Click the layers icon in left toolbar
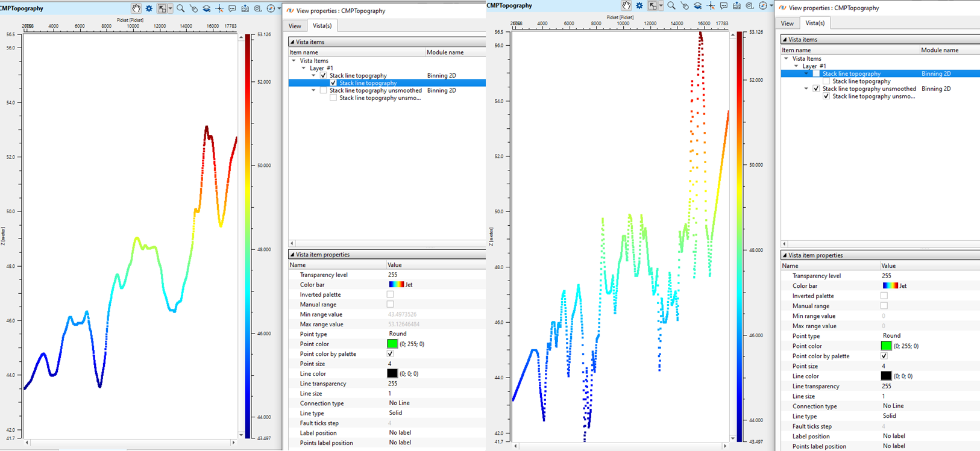Image resolution: width=980 pixels, height=451 pixels. pos(206,8)
